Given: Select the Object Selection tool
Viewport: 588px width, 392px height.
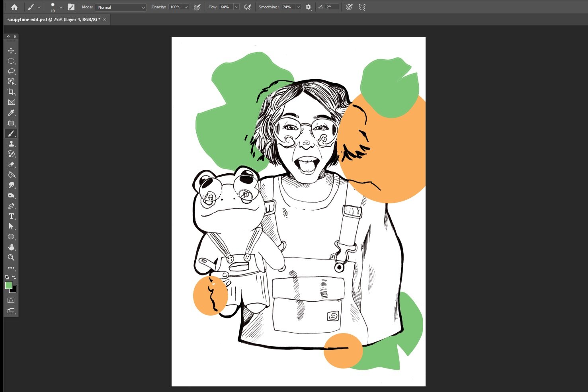Looking at the screenshot, I should point(11,82).
